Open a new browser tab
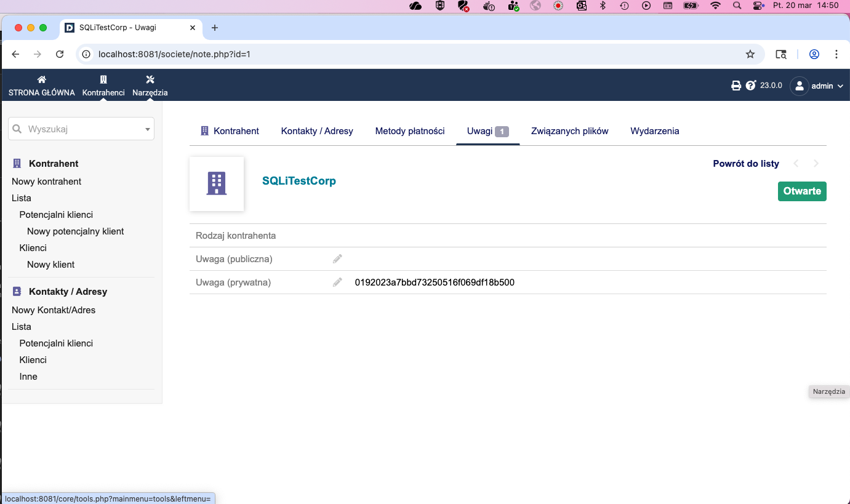Image resolution: width=850 pixels, height=504 pixels. [215, 28]
